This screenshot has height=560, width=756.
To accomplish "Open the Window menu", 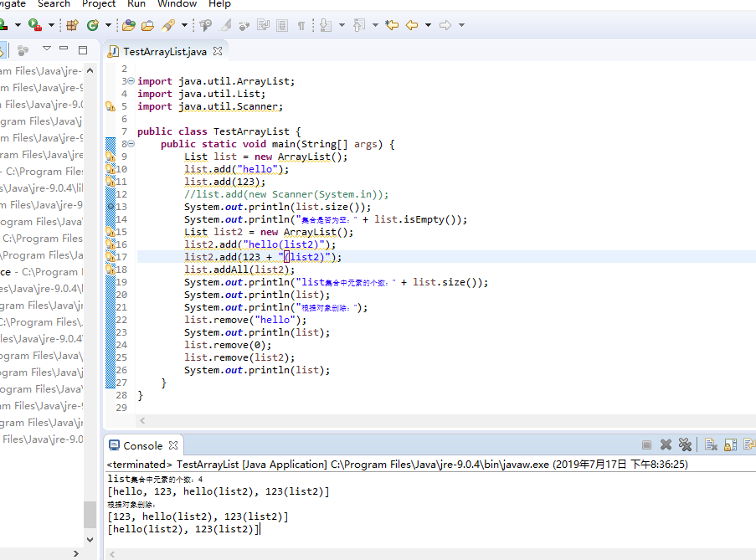I will pyautogui.click(x=177, y=4).
